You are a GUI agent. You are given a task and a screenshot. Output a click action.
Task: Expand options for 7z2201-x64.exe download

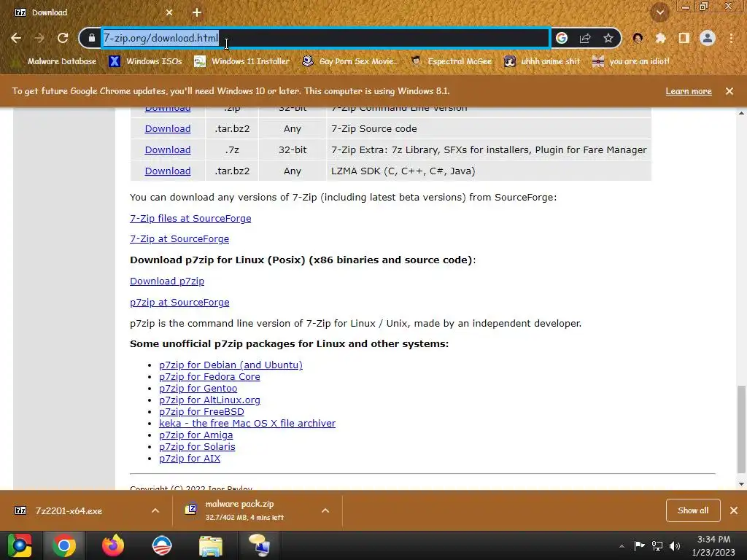click(x=155, y=510)
